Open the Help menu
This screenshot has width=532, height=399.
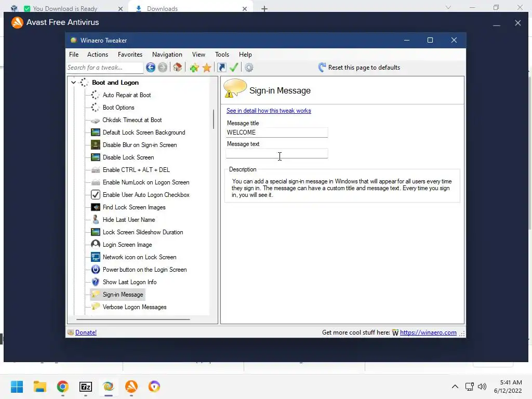coord(245,54)
